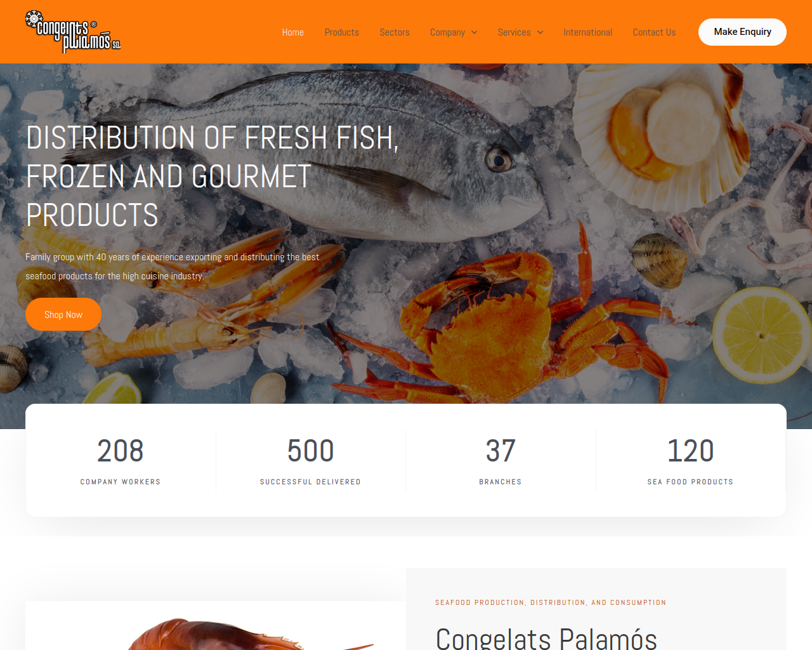Click the 208 Company Workers counter
The width and height of the screenshot is (812, 650).
tap(121, 460)
